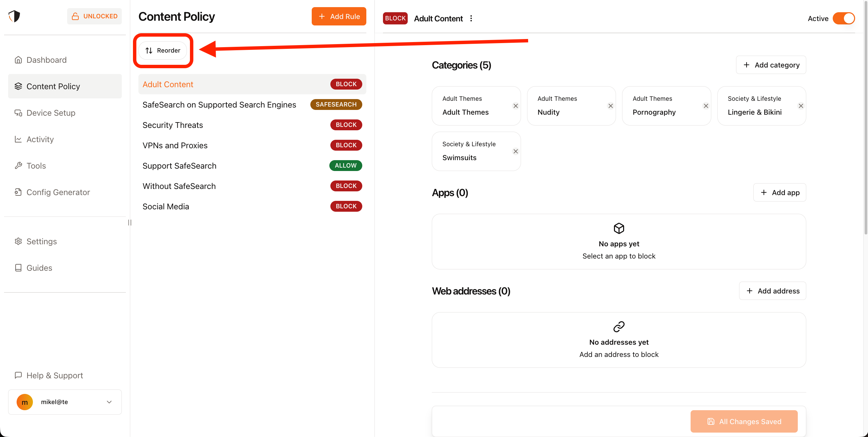Open Guides in sidebar
Image resolution: width=868 pixels, height=437 pixels.
(39, 268)
